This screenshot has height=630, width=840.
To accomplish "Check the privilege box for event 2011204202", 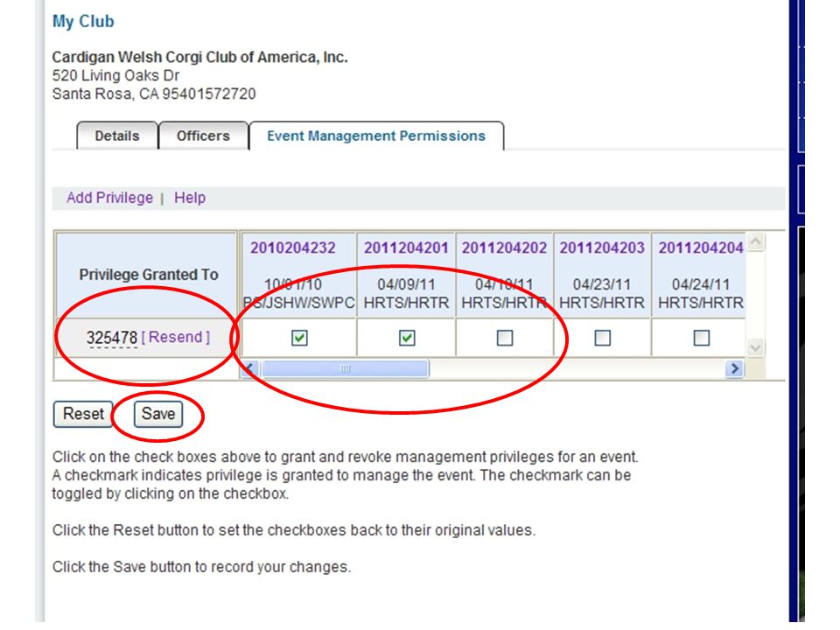I will coord(505,338).
